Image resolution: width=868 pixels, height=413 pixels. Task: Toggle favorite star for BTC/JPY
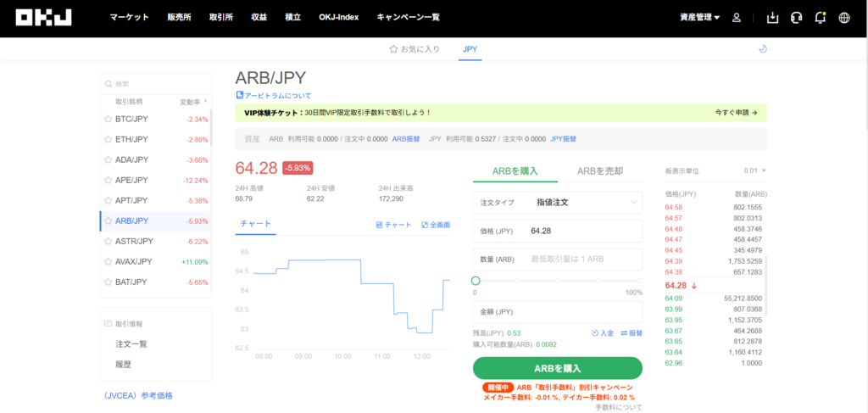pos(108,120)
